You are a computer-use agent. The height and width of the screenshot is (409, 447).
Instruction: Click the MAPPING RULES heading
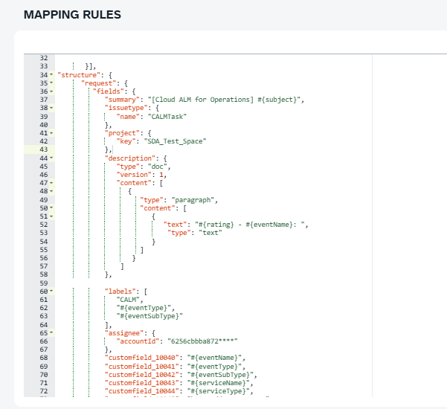(x=72, y=15)
